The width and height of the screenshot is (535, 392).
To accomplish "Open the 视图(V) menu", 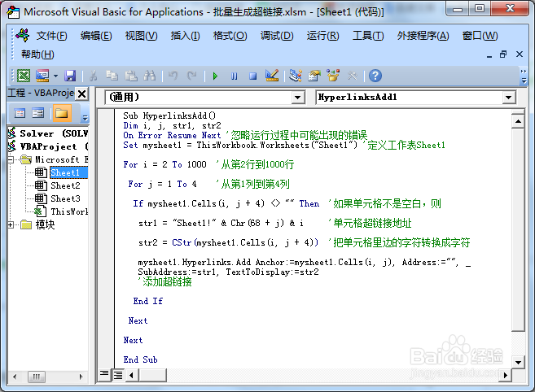I will pyautogui.click(x=141, y=36).
